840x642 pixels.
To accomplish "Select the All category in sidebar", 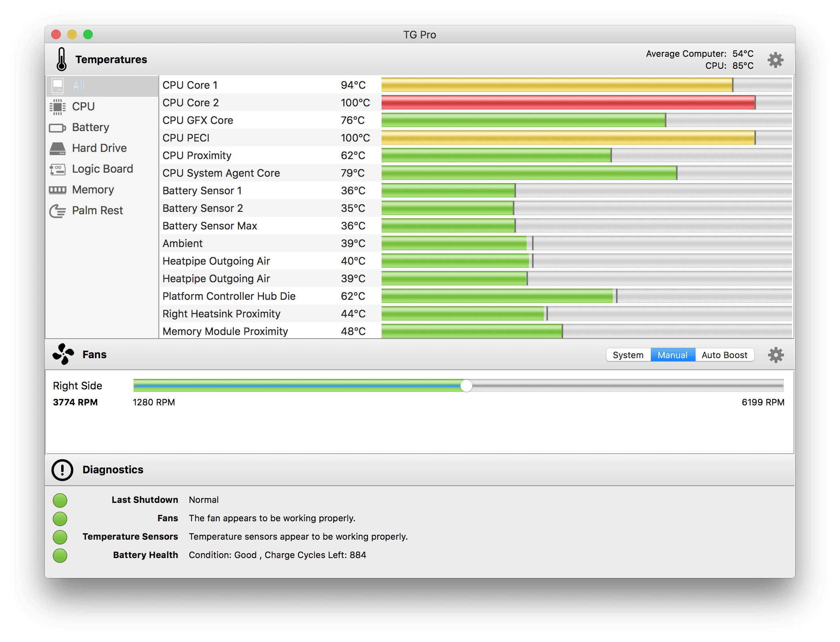I will click(102, 86).
